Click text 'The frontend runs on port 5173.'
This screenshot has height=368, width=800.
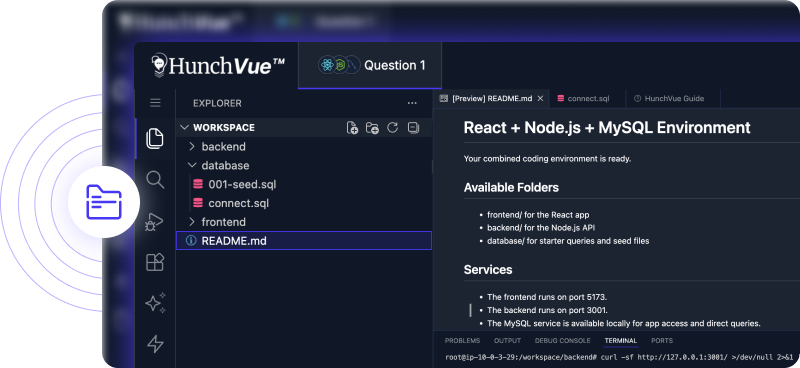pos(547,297)
